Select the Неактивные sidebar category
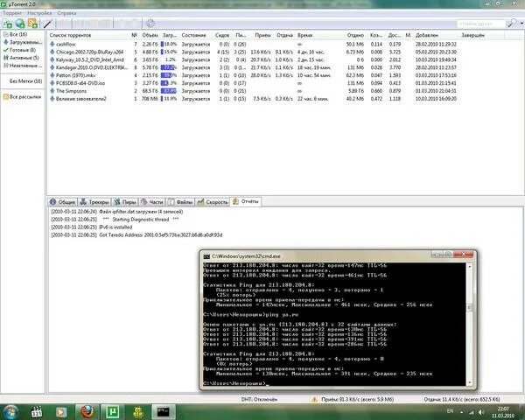525x420 pixels. [23, 66]
